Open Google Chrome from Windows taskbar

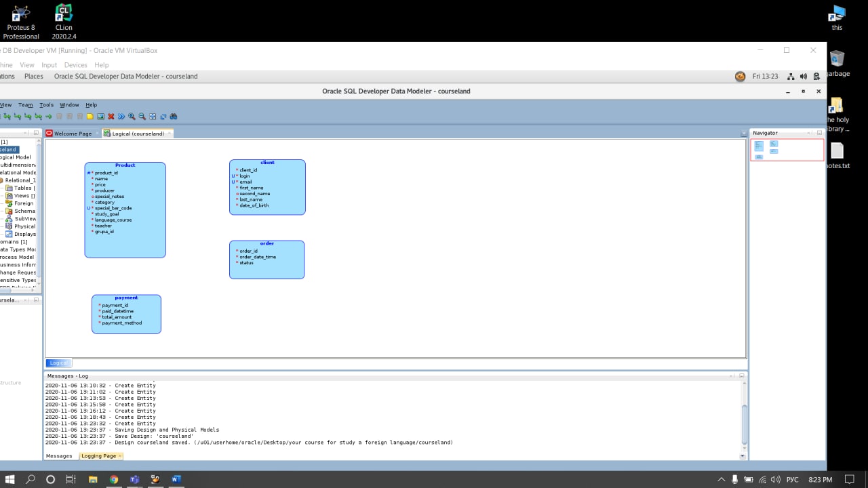tap(114, 479)
